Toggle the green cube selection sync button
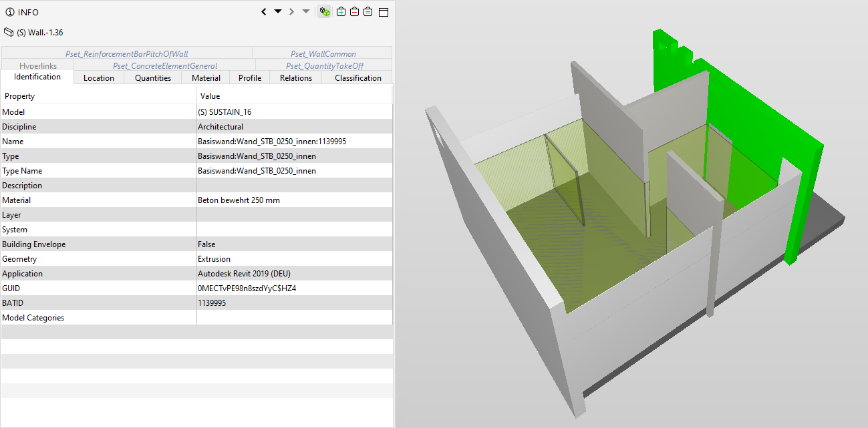This screenshot has width=868, height=428. tap(324, 12)
